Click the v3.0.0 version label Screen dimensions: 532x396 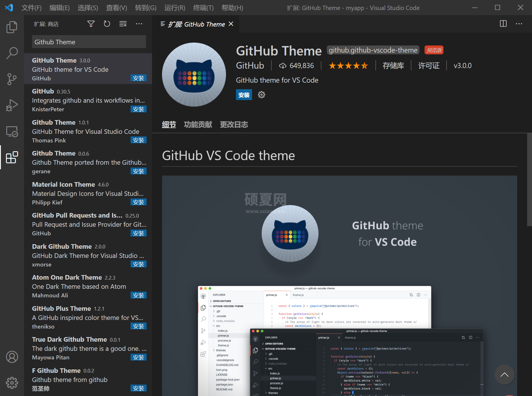click(463, 66)
